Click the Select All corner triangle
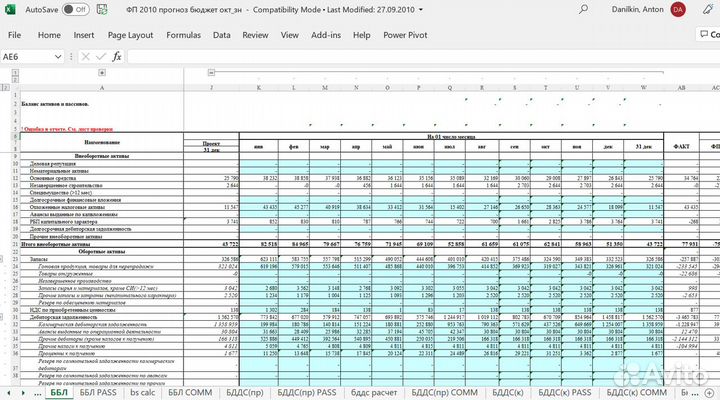 [15, 87]
